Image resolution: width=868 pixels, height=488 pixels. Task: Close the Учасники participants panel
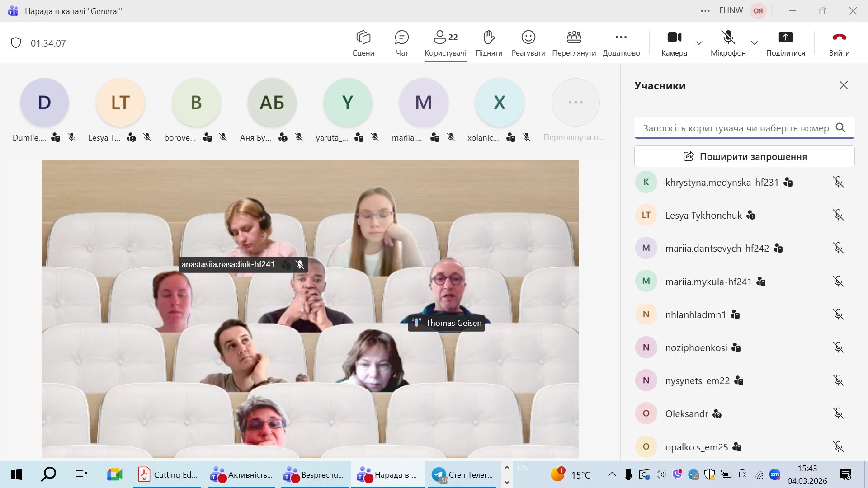pyautogui.click(x=843, y=85)
